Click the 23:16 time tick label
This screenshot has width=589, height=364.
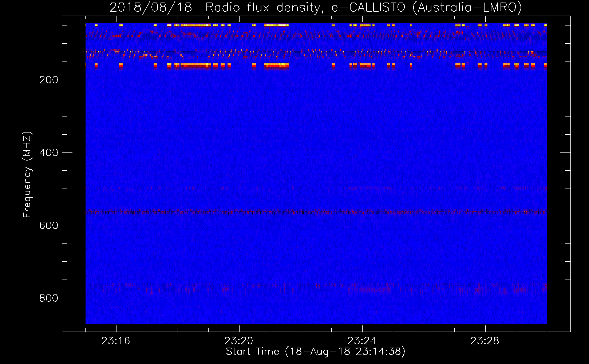pyautogui.click(x=116, y=341)
